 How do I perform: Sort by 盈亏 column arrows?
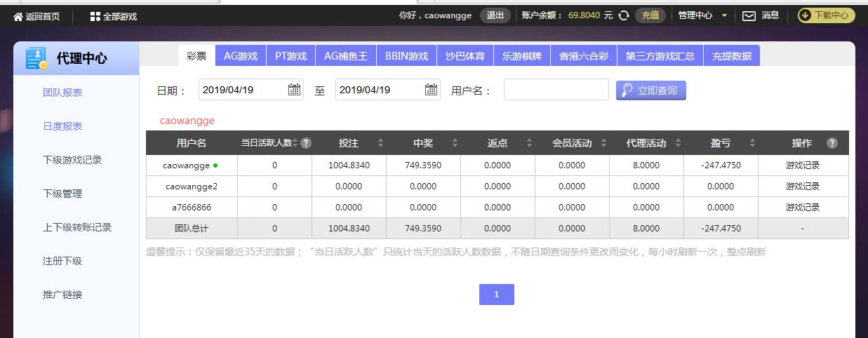[x=752, y=143]
